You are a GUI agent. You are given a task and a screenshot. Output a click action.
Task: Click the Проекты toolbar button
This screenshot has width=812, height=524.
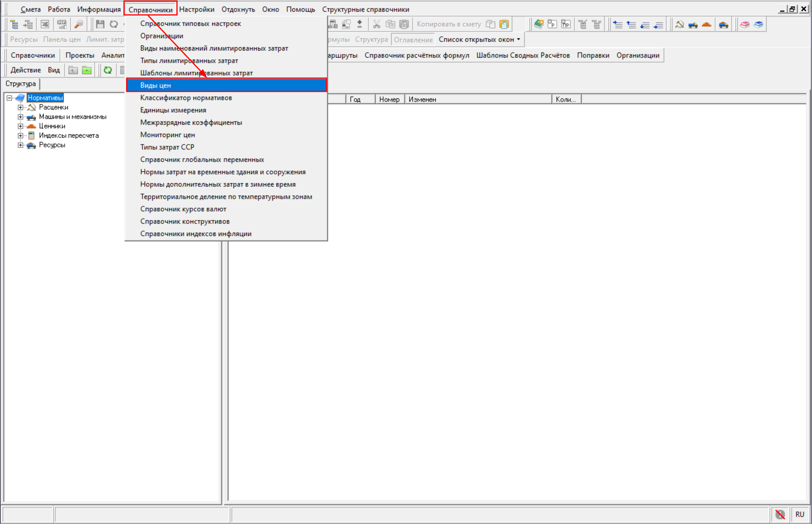(x=80, y=55)
